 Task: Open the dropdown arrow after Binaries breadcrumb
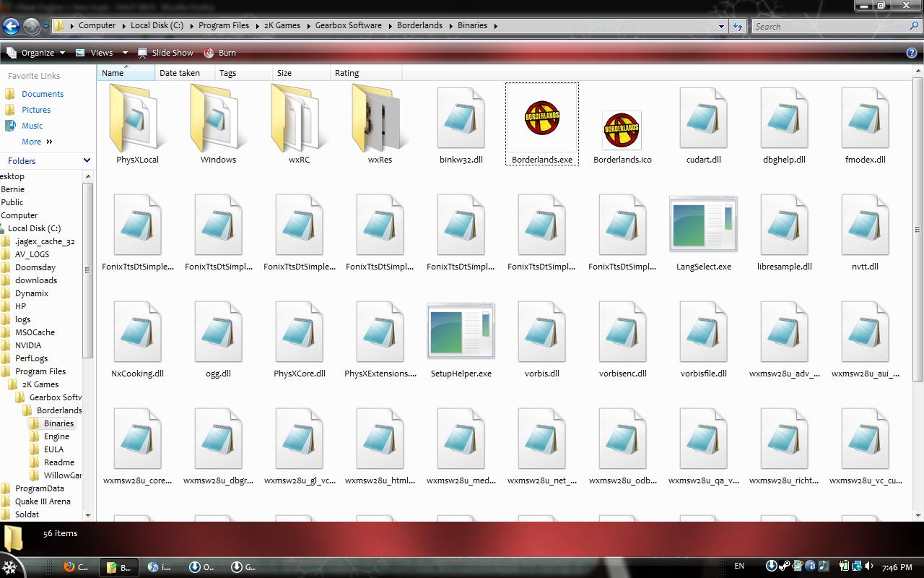point(496,25)
